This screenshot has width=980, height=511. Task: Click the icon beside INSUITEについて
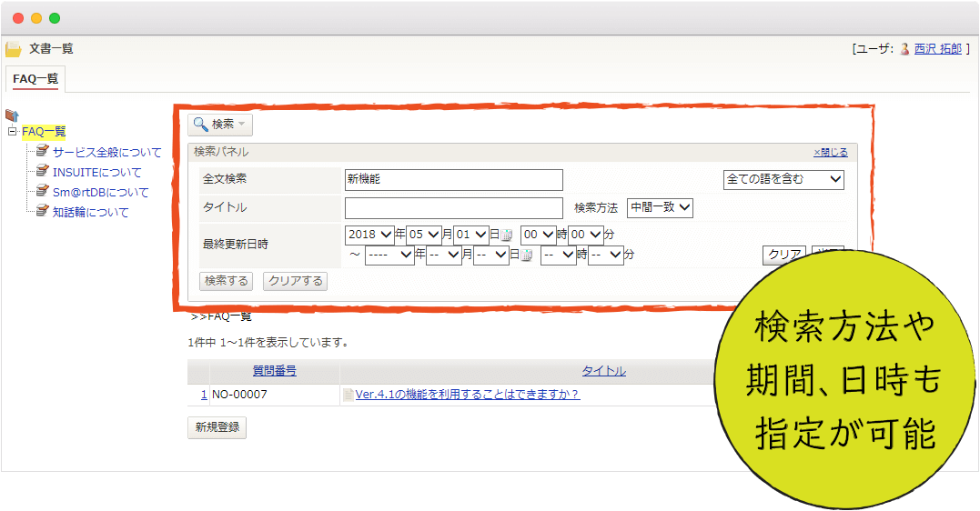point(42,171)
